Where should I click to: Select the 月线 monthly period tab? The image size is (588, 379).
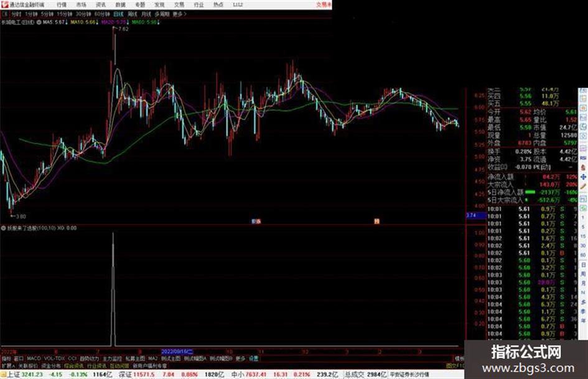coord(146,14)
